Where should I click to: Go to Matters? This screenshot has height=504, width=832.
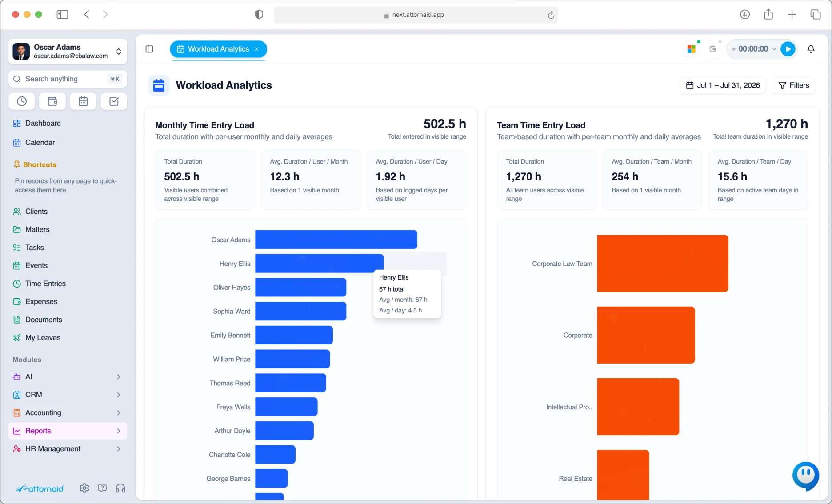click(x=68, y=229)
